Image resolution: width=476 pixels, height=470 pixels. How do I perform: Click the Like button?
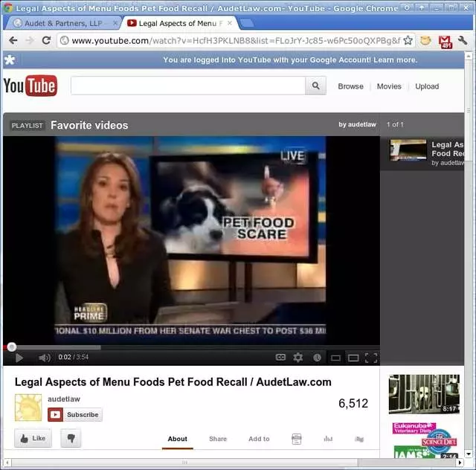coord(33,438)
